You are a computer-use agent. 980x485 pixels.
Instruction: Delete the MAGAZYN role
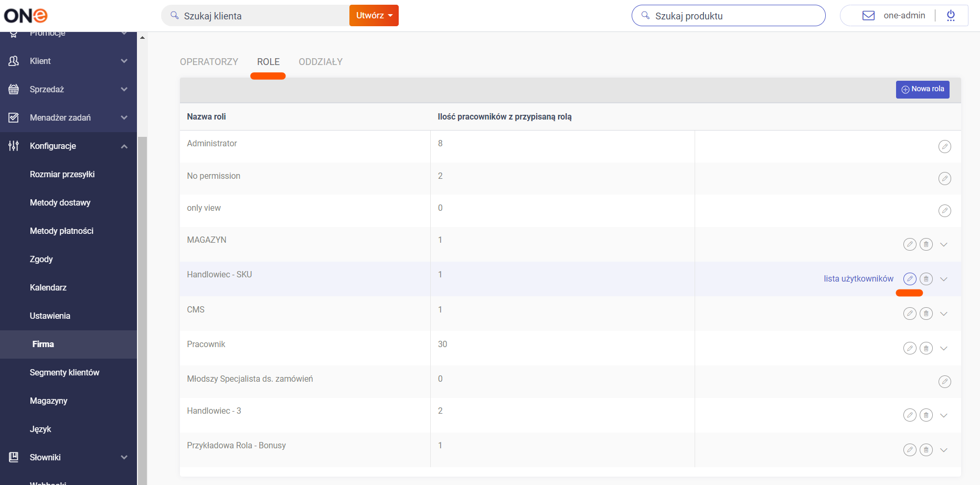pos(926,244)
